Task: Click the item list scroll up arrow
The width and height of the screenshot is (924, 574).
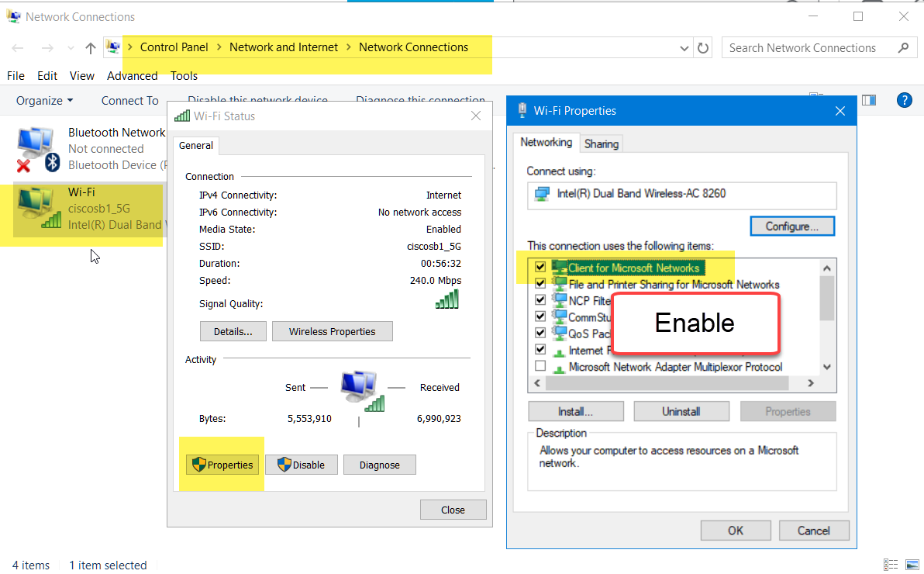Action: click(827, 268)
